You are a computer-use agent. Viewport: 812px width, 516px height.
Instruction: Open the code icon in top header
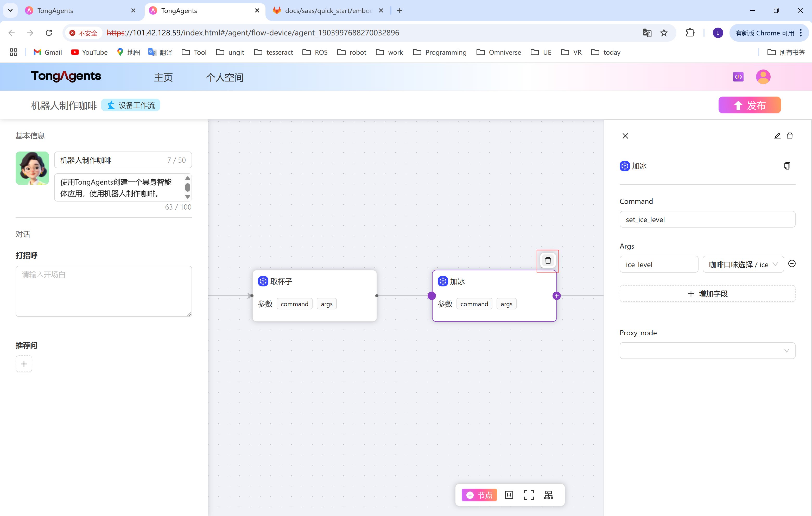[x=738, y=77]
